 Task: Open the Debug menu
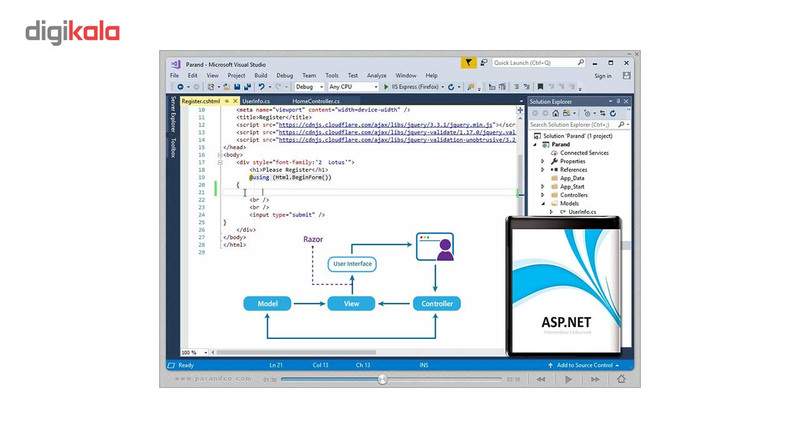(x=285, y=76)
